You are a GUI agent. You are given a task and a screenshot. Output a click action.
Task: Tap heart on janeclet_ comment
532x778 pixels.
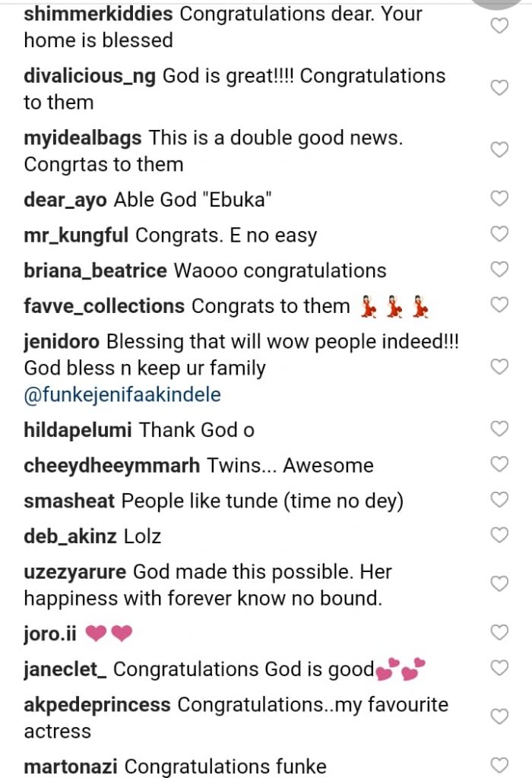point(499,669)
